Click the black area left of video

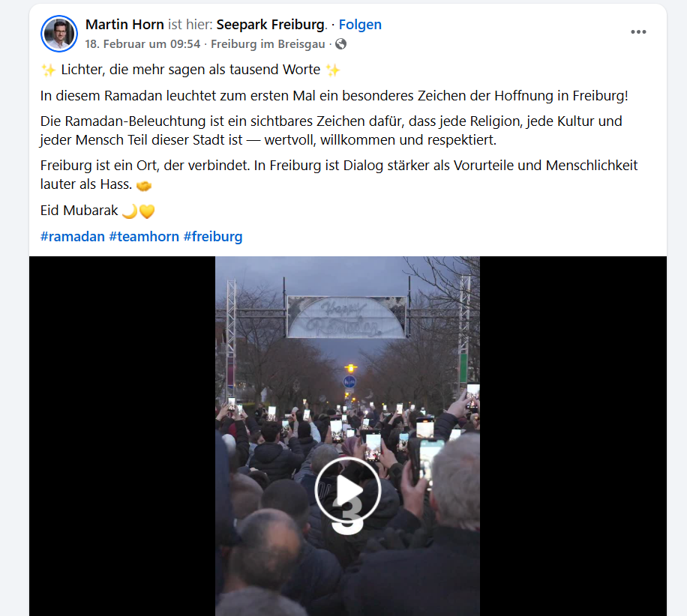point(122,436)
